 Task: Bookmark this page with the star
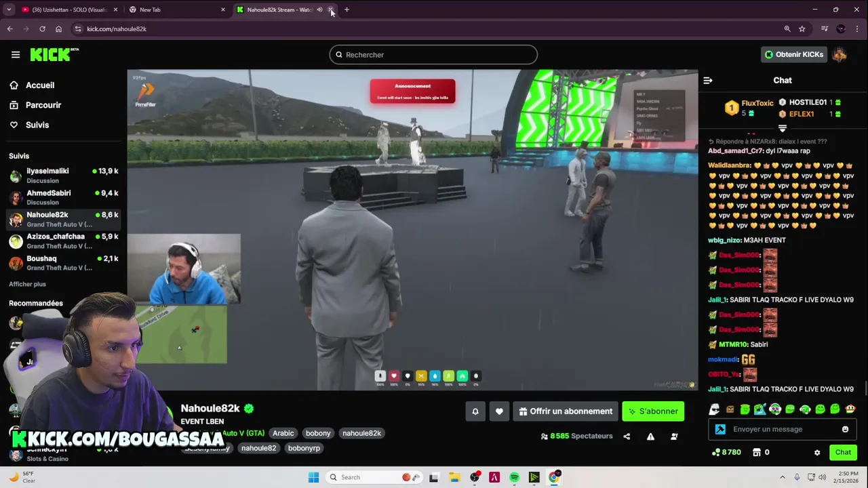pyautogui.click(x=802, y=29)
